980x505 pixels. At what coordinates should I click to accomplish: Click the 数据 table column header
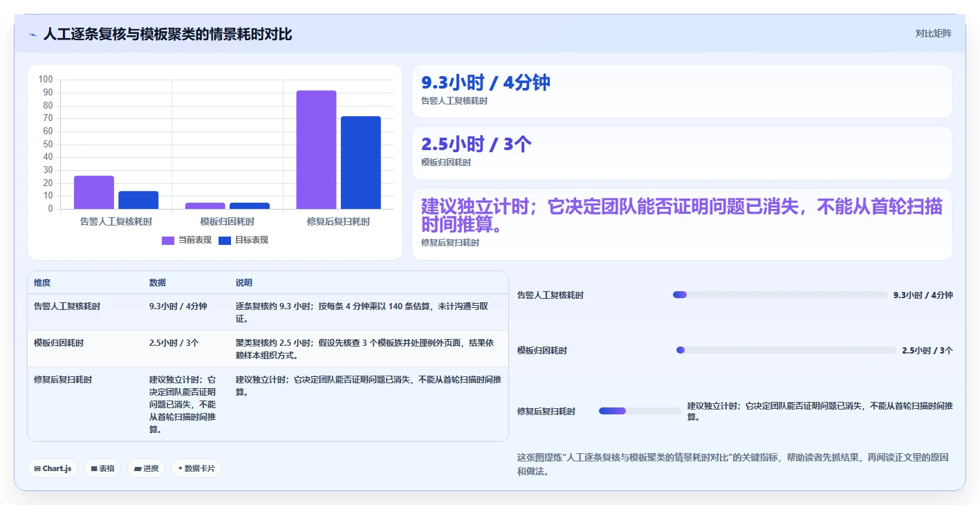(158, 283)
